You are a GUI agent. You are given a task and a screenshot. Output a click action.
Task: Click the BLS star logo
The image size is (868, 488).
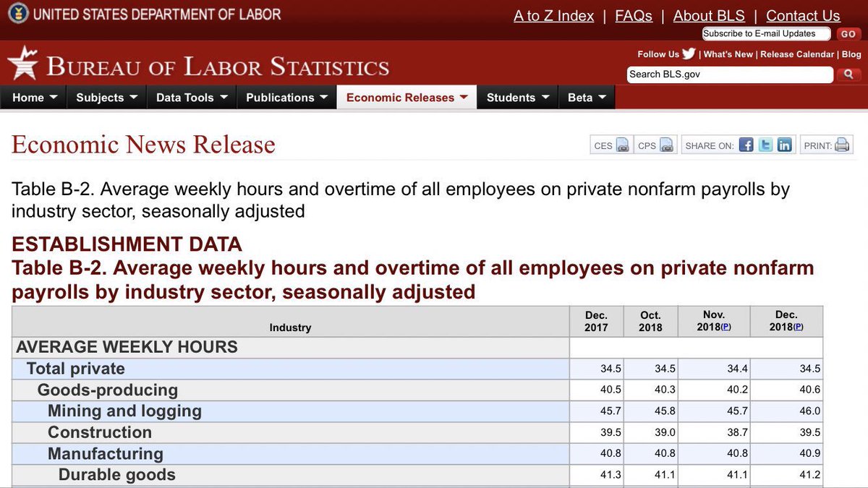point(22,64)
